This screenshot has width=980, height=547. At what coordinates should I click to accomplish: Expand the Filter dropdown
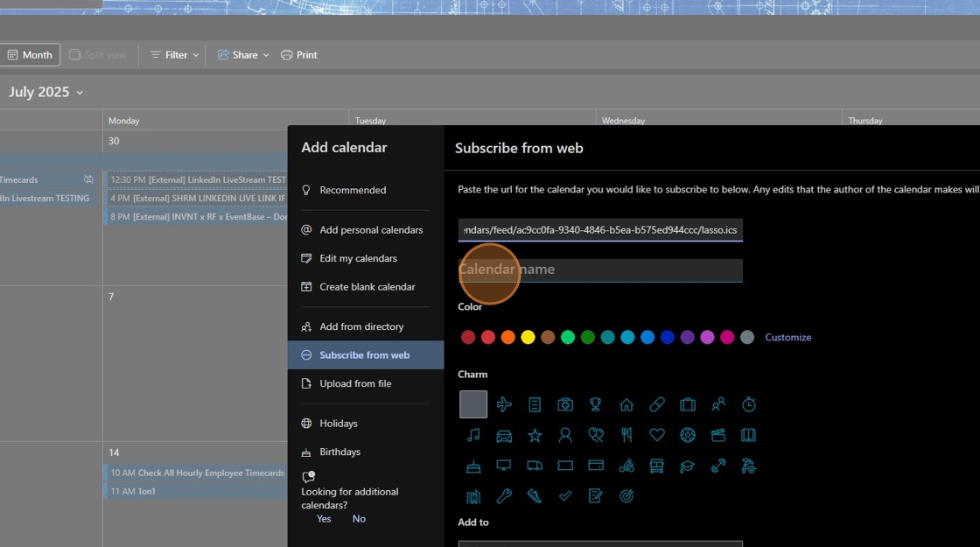click(175, 55)
